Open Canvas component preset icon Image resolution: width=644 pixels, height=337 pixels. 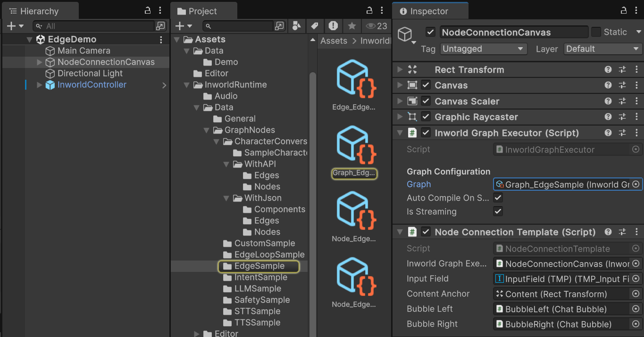point(622,85)
